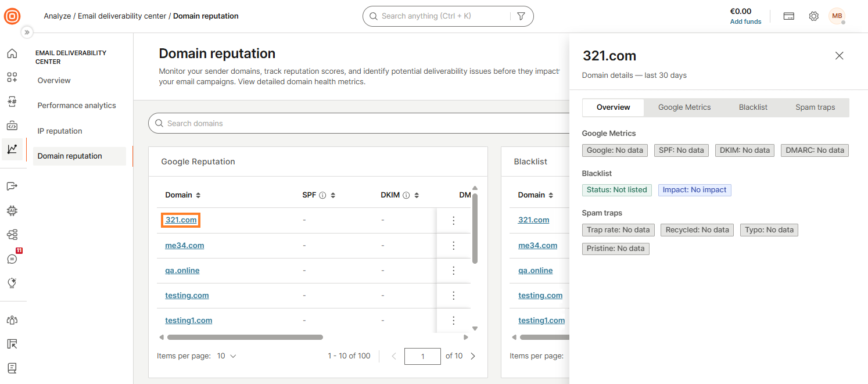Go to the next page of the Google Reputation table
Image resolution: width=868 pixels, height=384 pixels.
[473, 356]
